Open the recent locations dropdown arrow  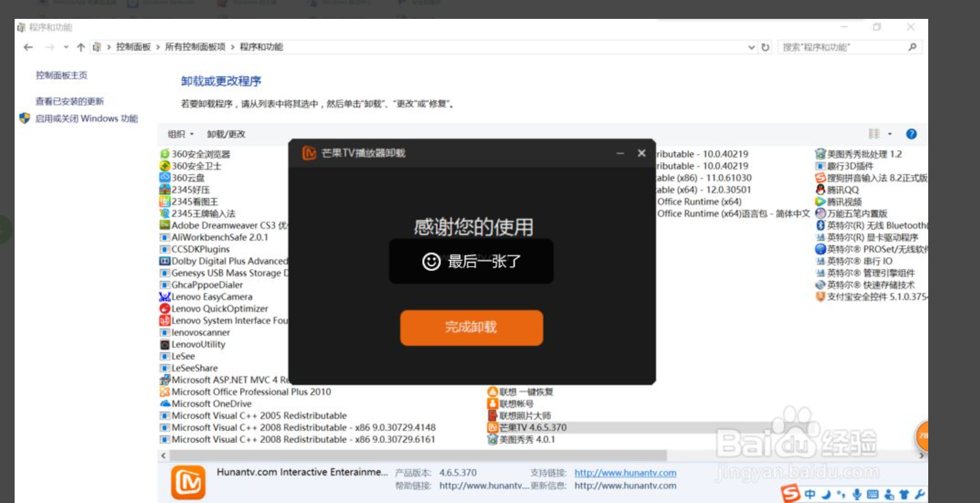click(66, 47)
